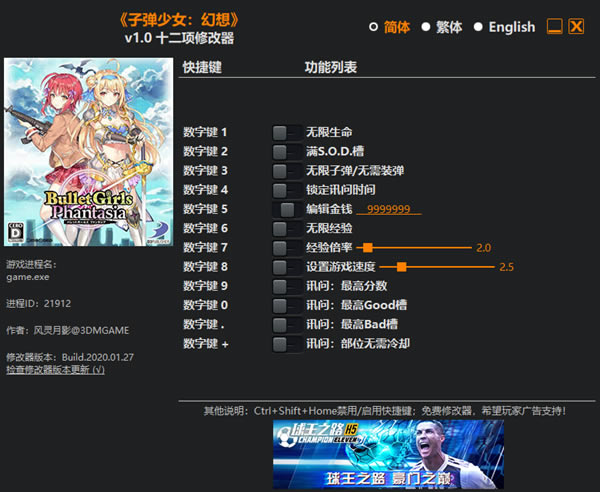Select the 简体 language radio button
This screenshot has width=600, height=492.
[x=374, y=27]
